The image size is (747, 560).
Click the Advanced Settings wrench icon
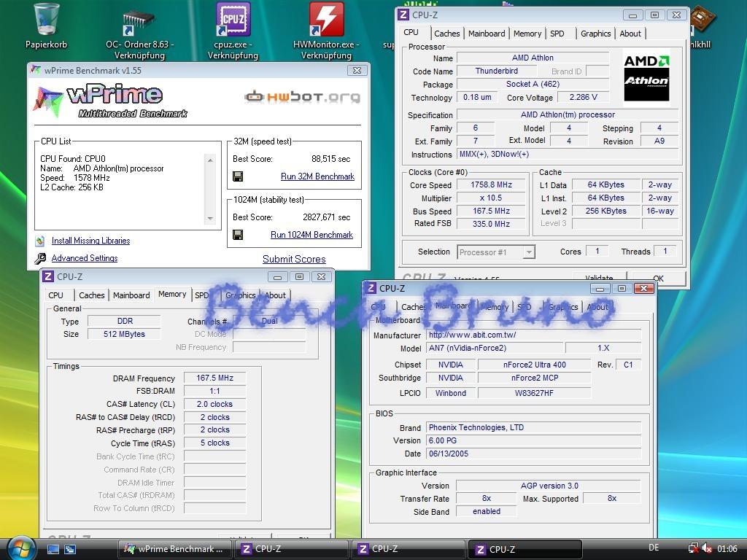[40, 258]
